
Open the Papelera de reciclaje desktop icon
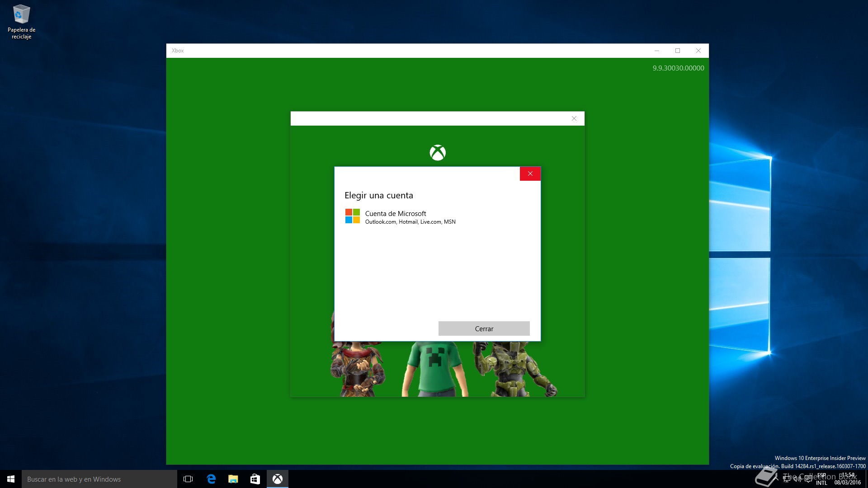point(21,22)
